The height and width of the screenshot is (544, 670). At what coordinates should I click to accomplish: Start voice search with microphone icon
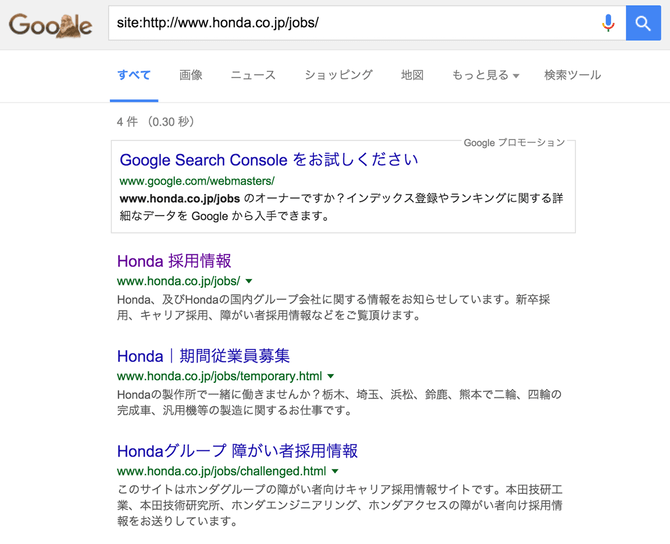tap(608, 23)
